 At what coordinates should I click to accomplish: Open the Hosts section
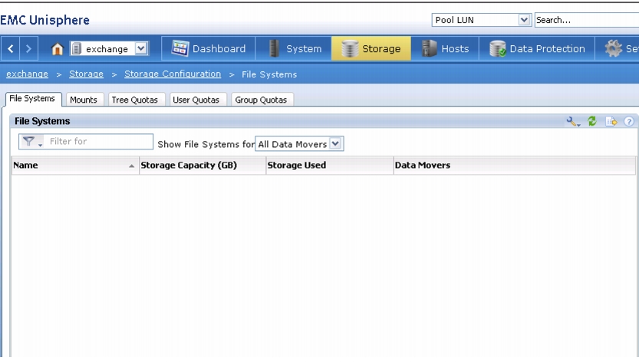coord(445,48)
